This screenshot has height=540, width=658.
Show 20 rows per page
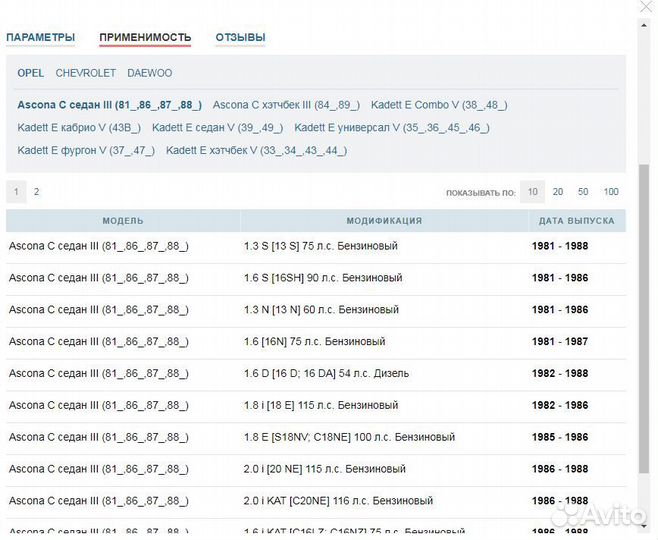558,192
